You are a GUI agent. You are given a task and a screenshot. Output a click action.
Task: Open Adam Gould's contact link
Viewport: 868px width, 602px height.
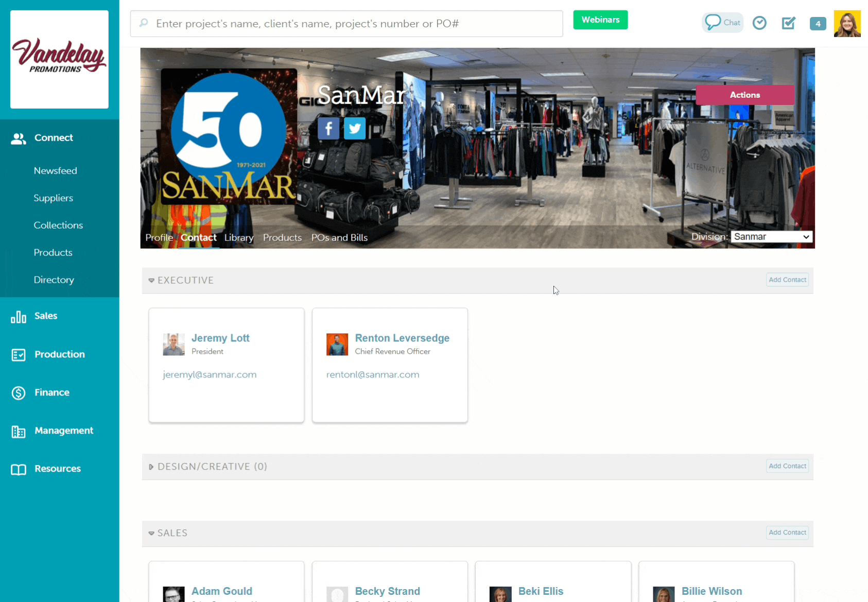pyautogui.click(x=222, y=592)
